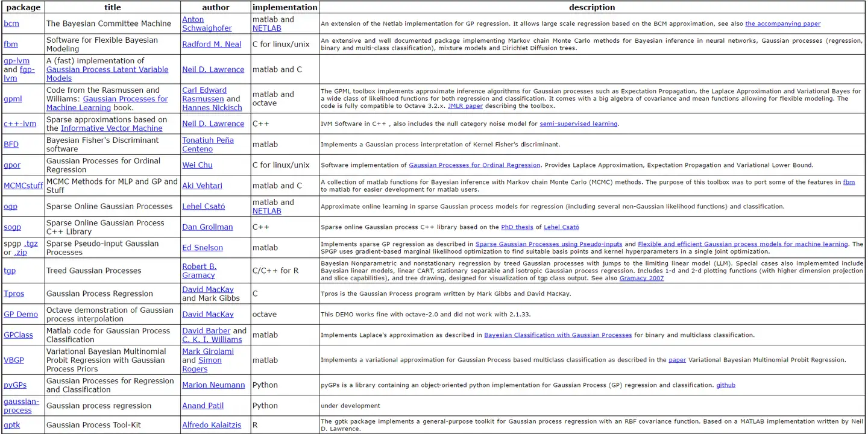Screen dimensions: 868x434
Task: Visit author Anand Patil's page
Action: coord(203,405)
